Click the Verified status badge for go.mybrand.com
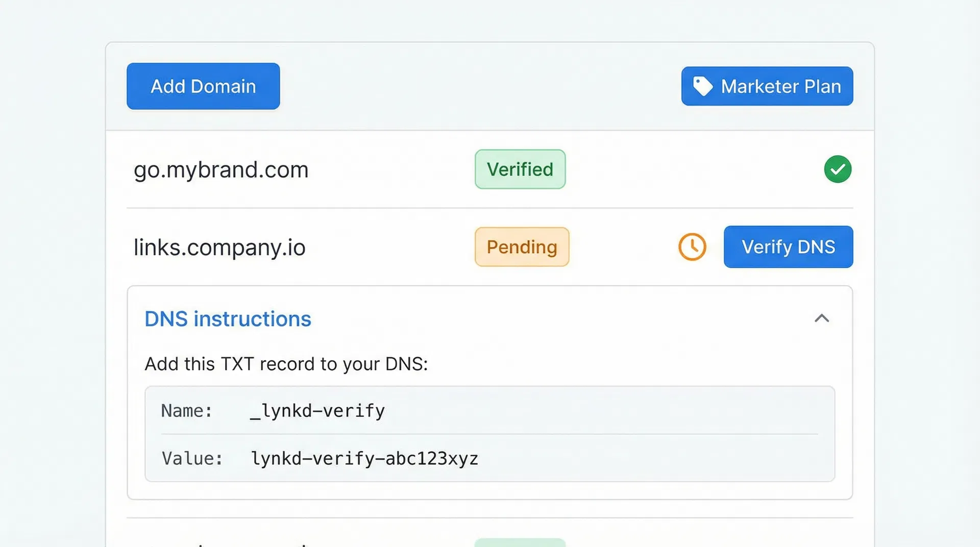 pos(520,169)
